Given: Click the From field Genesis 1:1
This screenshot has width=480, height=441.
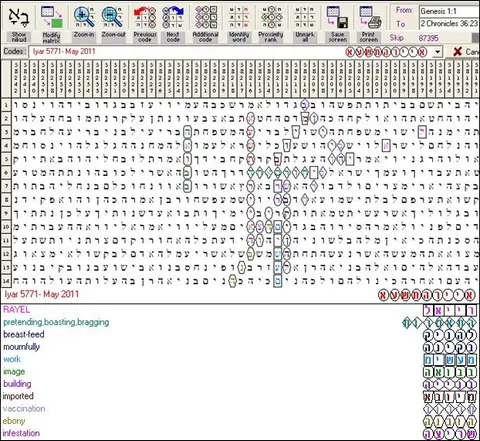Looking at the screenshot, I should (x=449, y=11).
